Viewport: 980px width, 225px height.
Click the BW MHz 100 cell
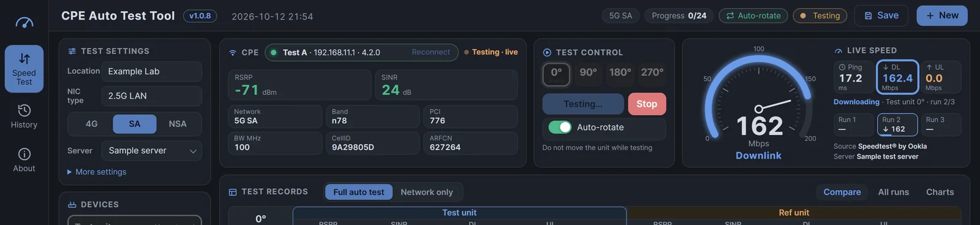pyautogui.click(x=275, y=143)
